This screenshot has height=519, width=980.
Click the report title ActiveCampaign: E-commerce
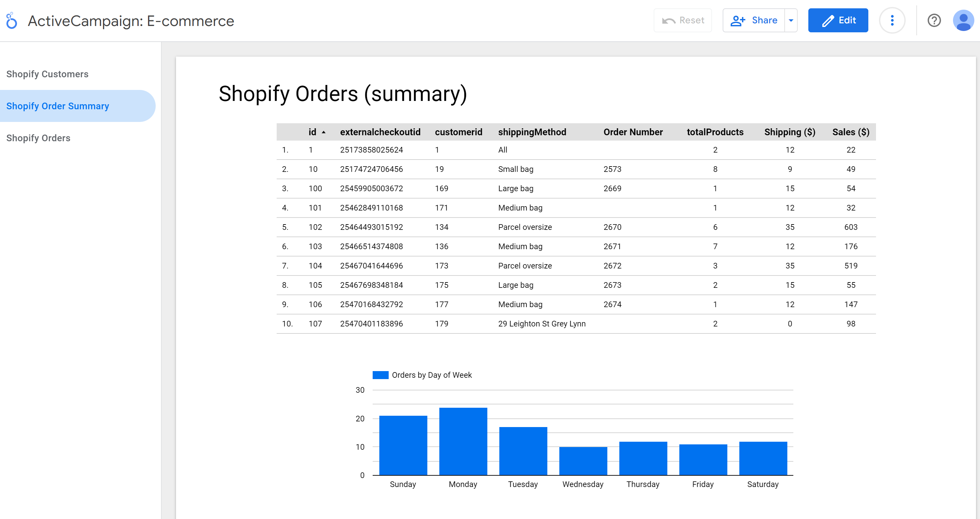click(131, 21)
